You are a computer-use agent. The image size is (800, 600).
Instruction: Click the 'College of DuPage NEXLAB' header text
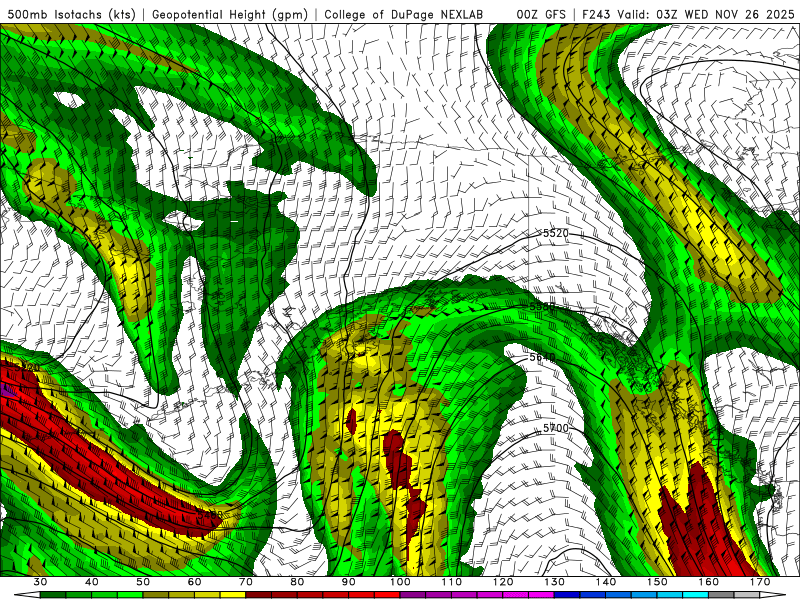click(x=404, y=14)
